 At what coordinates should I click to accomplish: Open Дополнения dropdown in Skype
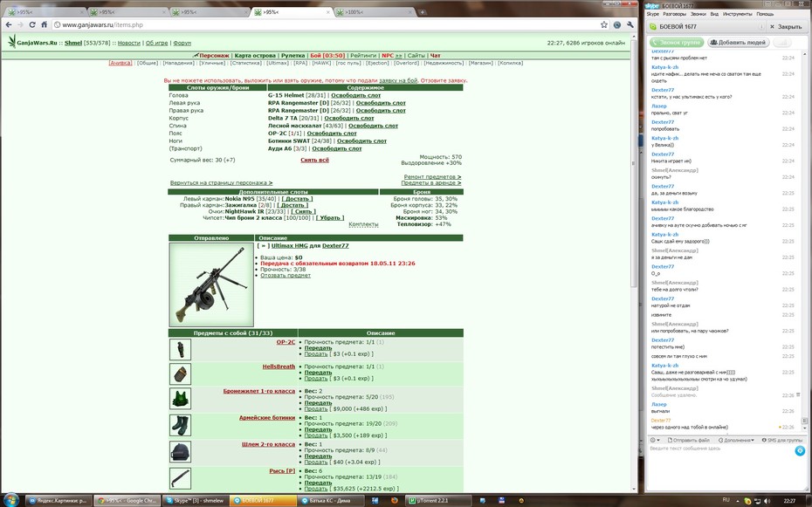(735, 441)
